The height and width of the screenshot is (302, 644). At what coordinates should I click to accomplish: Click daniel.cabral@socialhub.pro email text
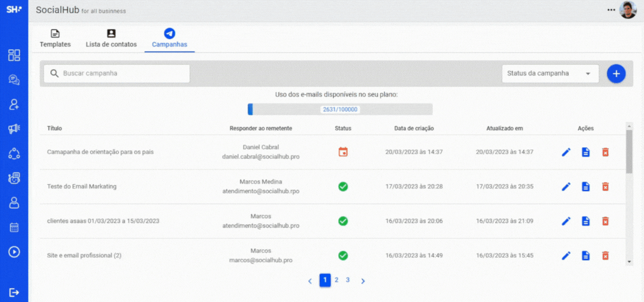pyautogui.click(x=261, y=157)
